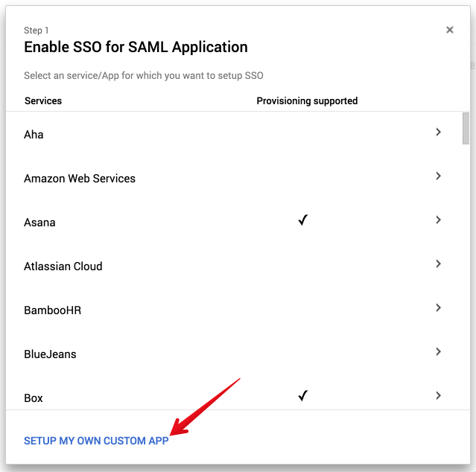Select Asana from the services list
The width and height of the screenshot is (476, 472).
39,223
